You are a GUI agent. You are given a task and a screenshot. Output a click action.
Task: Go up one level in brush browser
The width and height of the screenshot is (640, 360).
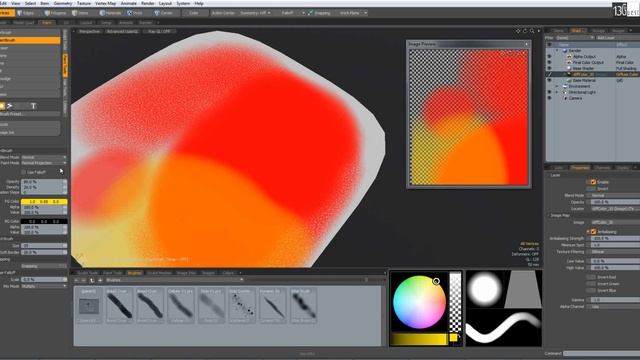point(92,280)
